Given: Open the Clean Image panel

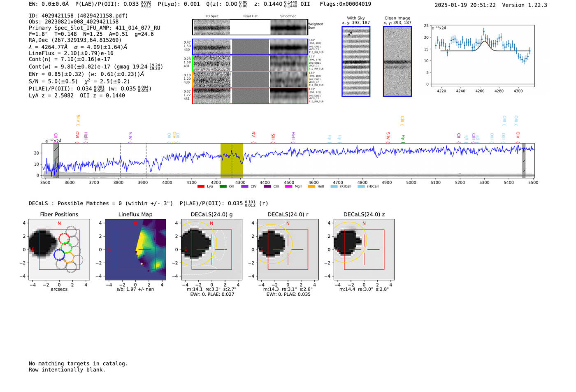Looking at the screenshot, I should pyautogui.click(x=397, y=61).
